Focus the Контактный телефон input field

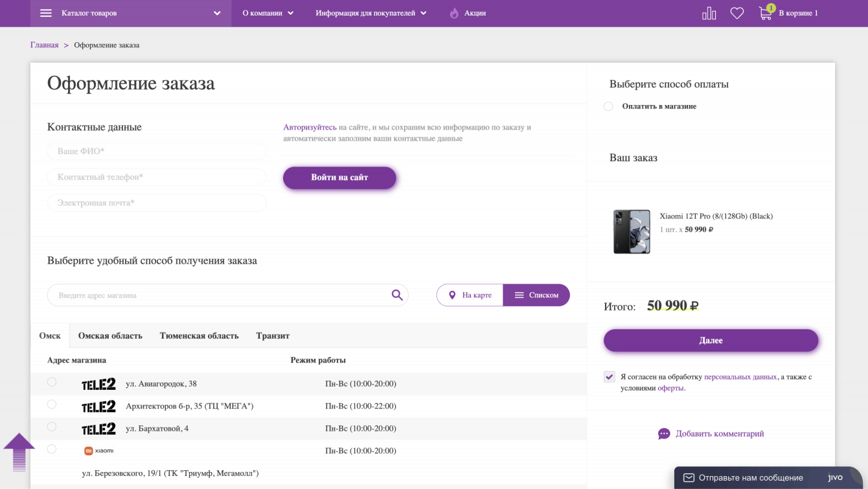[157, 177]
